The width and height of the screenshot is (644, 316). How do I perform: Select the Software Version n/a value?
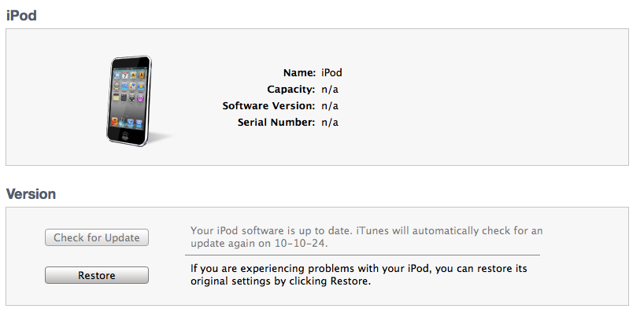pyautogui.click(x=330, y=106)
